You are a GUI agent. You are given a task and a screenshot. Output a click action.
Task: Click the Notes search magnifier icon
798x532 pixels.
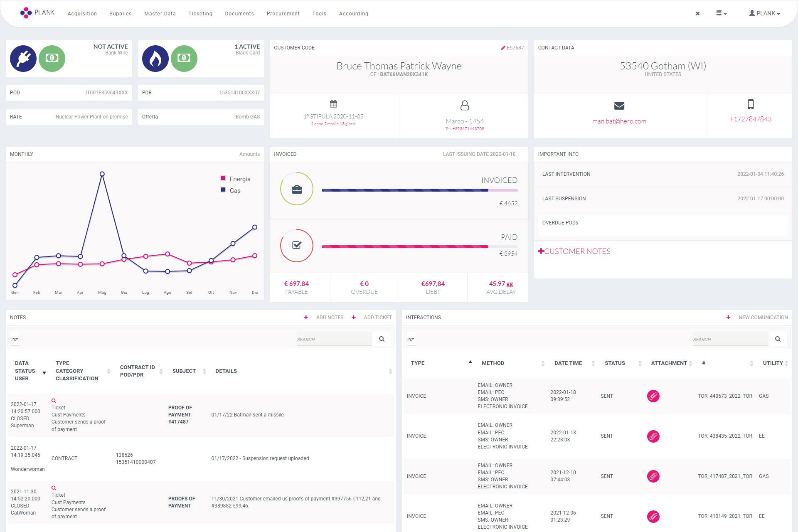382,339
